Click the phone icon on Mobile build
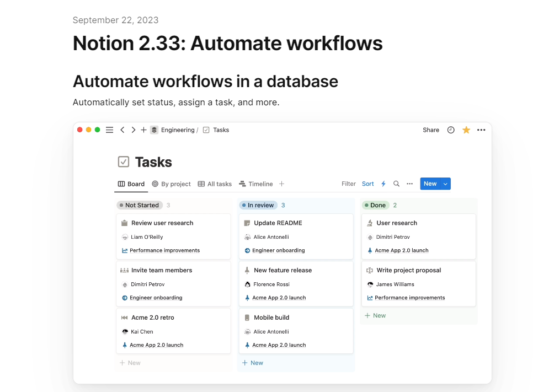The image size is (554, 392). [x=247, y=318]
